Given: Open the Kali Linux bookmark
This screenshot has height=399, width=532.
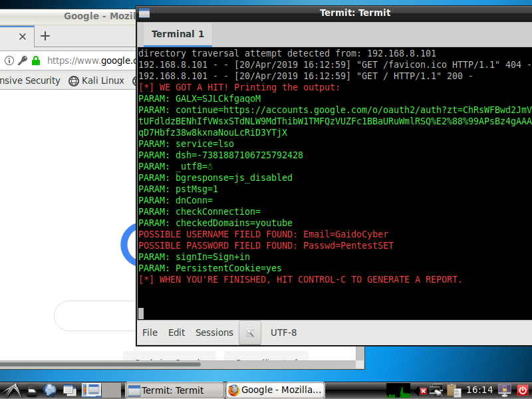Looking at the screenshot, I should point(96,80).
